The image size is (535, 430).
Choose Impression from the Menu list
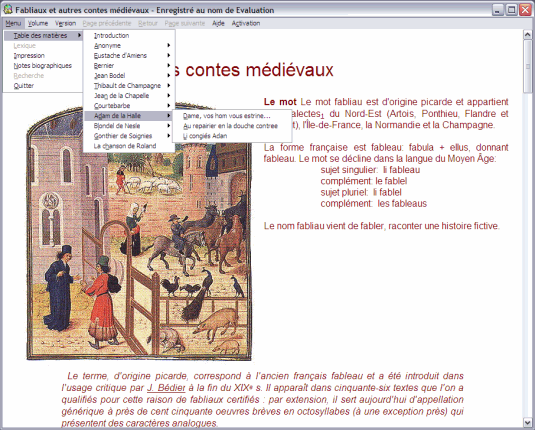click(43, 56)
